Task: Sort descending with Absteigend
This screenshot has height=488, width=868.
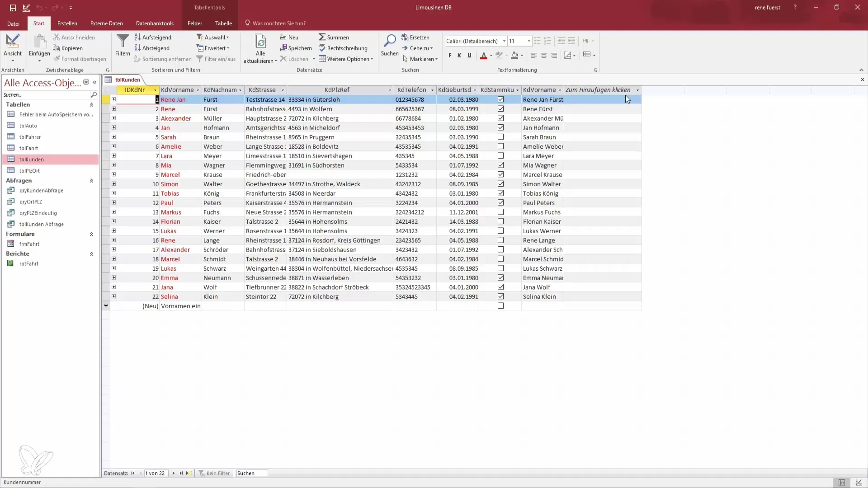Action: click(152, 48)
